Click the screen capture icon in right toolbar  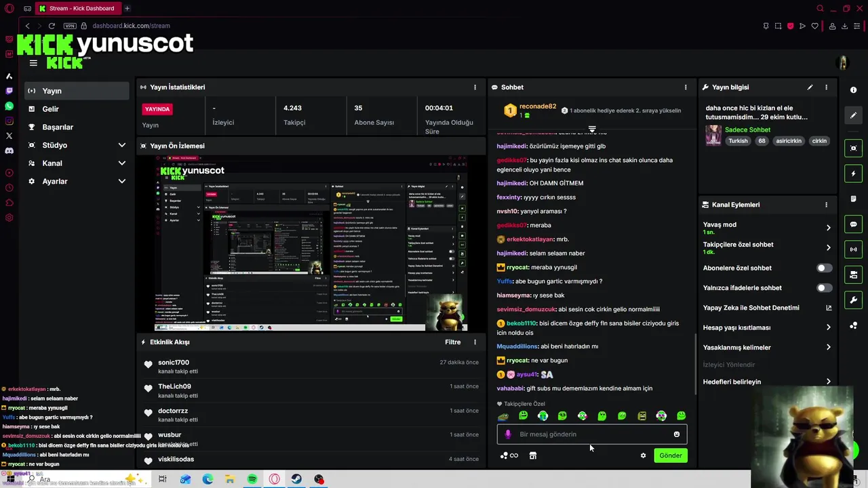click(853, 148)
